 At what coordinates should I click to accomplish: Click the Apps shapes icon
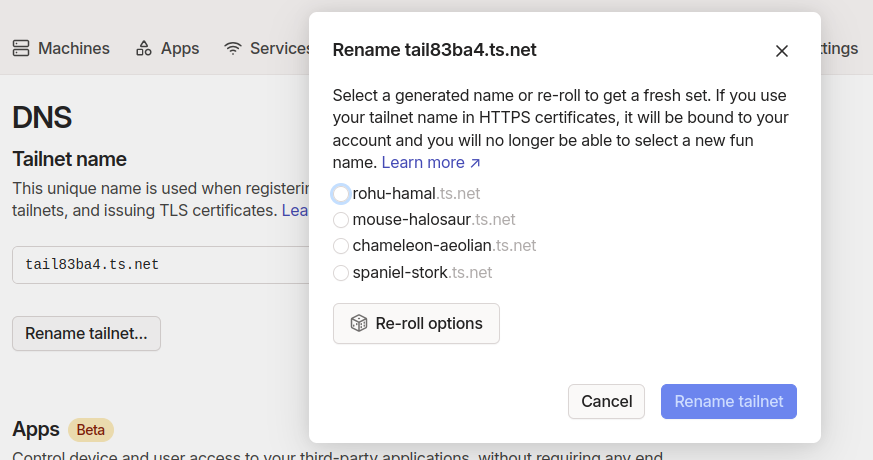click(144, 48)
